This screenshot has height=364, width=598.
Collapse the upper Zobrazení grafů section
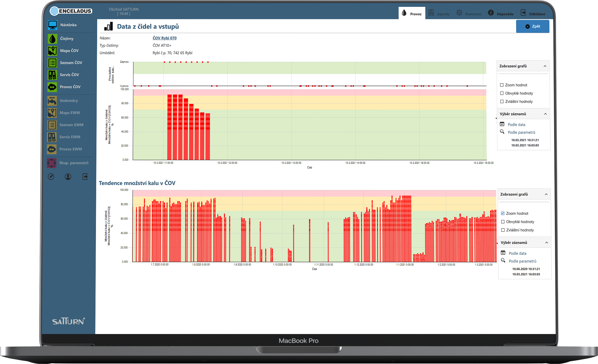(545, 66)
